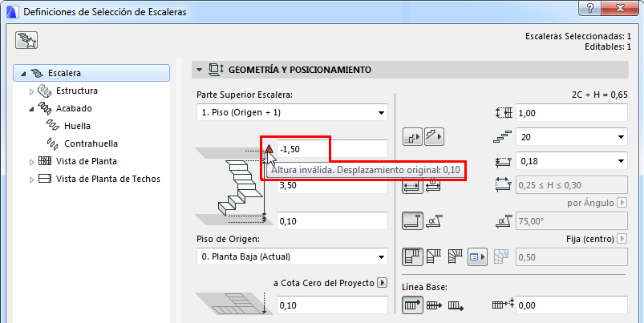Collapse the Escalera tree node arrow
The image size is (644, 323).
(x=23, y=74)
